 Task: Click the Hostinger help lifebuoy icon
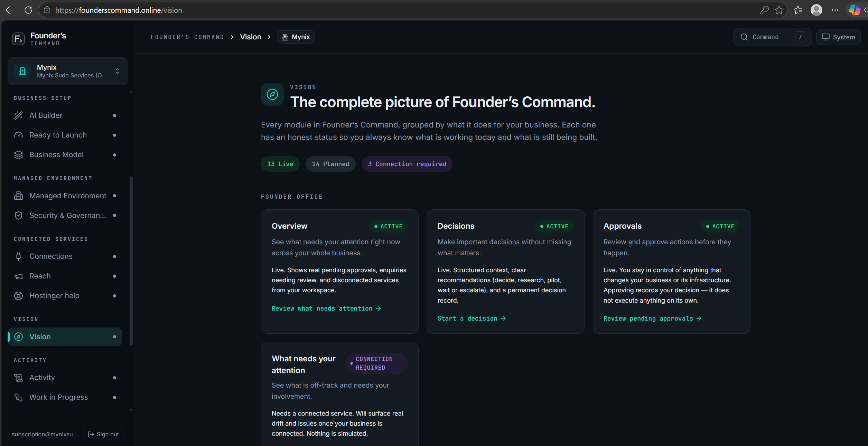click(18, 296)
